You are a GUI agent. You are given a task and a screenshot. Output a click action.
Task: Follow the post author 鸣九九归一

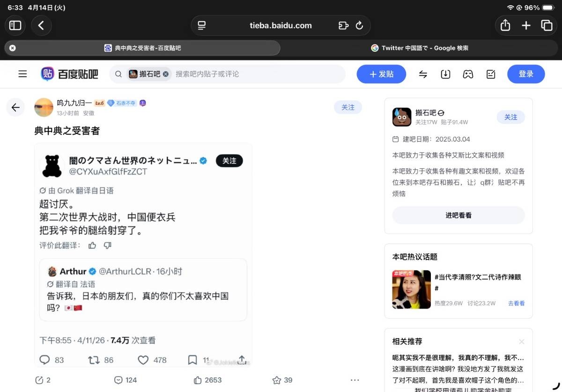tap(348, 107)
